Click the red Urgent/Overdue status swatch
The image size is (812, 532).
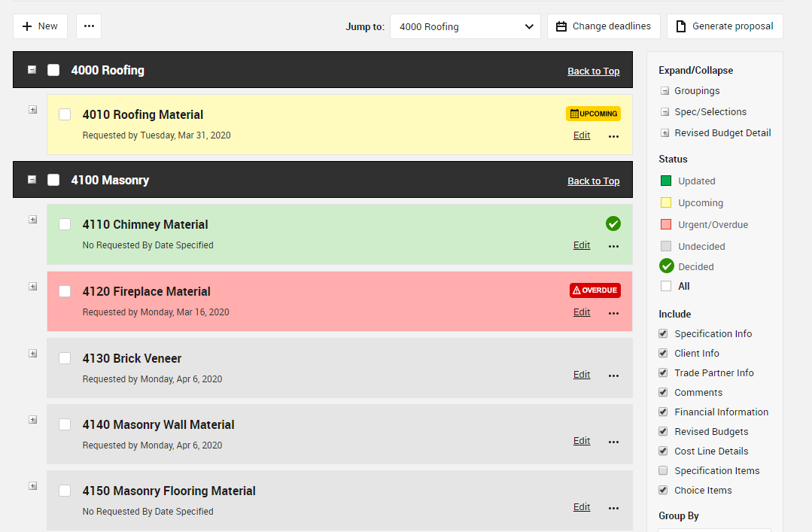pos(666,224)
